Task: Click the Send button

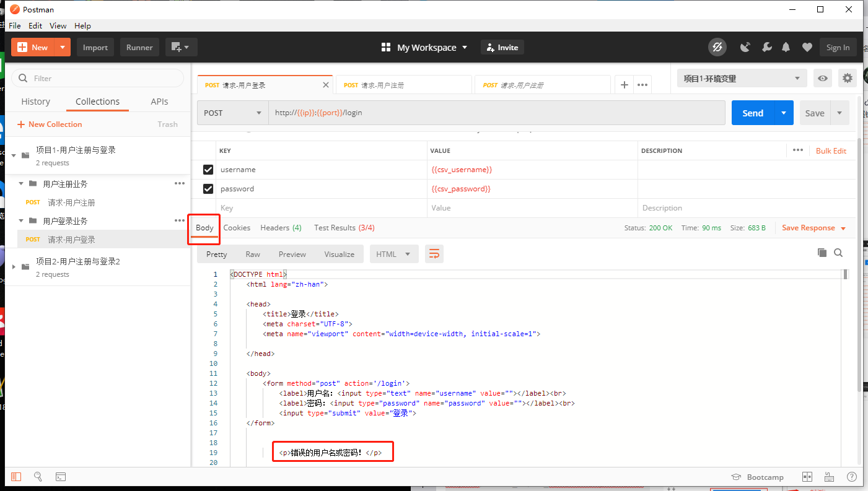Action: click(752, 113)
